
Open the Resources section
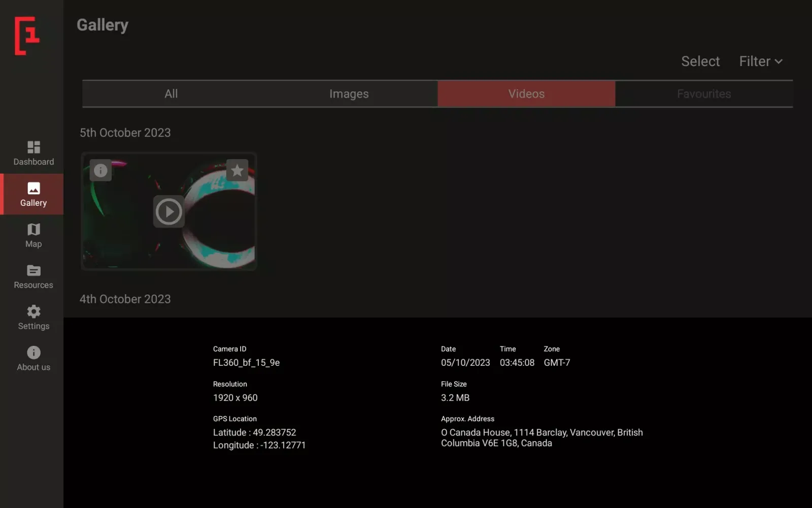click(x=32, y=276)
